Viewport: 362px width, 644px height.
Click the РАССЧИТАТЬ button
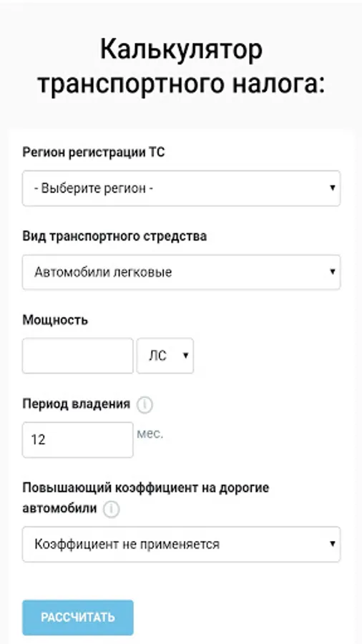77,618
